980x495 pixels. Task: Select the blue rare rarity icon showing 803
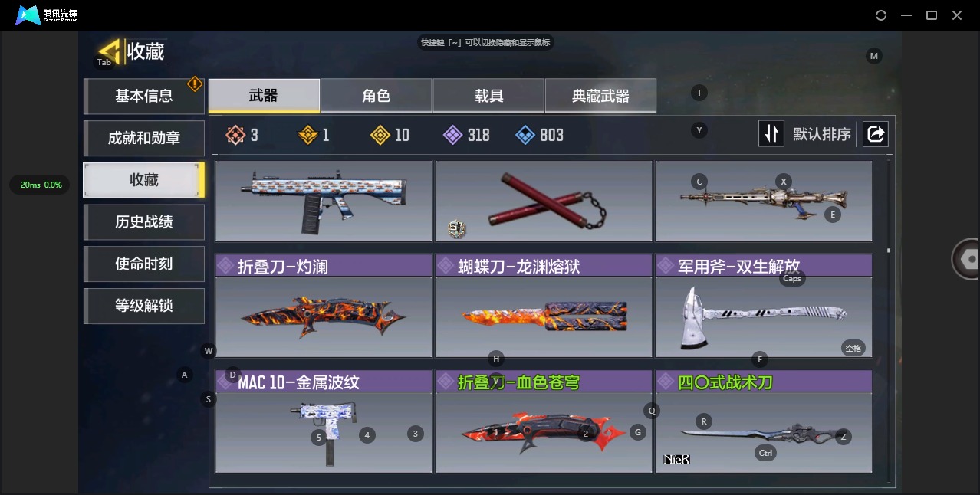525,136
